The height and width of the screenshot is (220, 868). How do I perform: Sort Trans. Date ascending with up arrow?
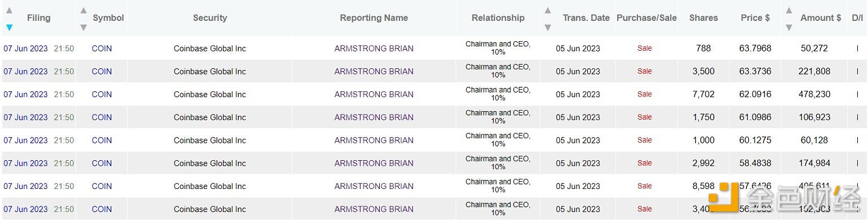pyautogui.click(x=548, y=10)
